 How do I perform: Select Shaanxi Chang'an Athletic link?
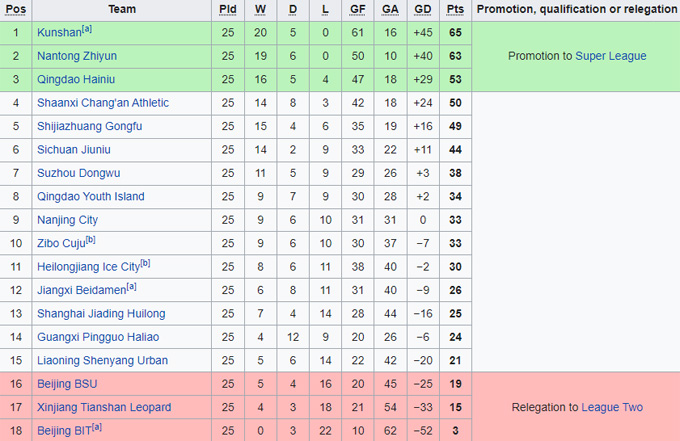coord(103,103)
